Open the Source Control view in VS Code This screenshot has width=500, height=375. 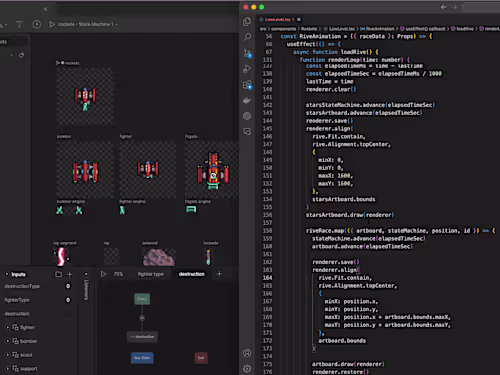pyautogui.click(x=247, y=53)
